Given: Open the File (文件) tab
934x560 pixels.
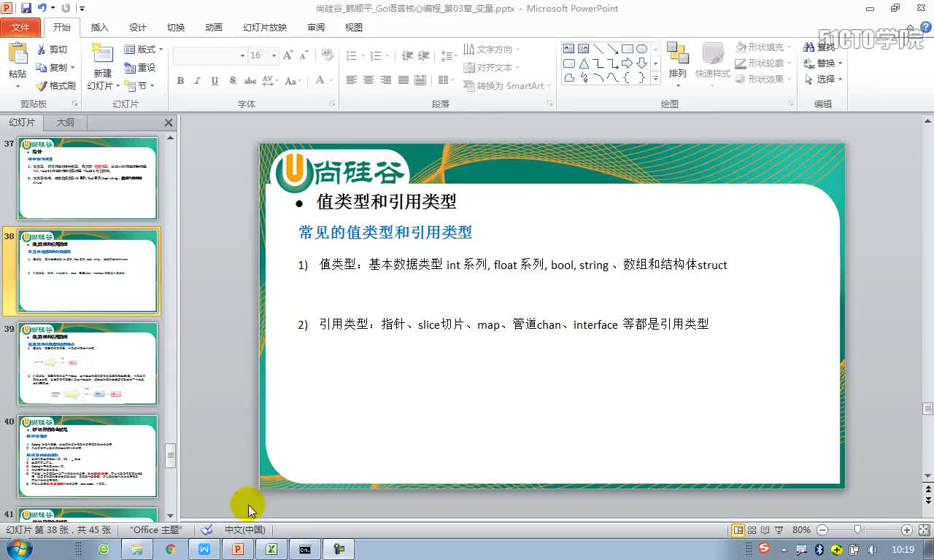Looking at the screenshot, I should tap(20, 28).
